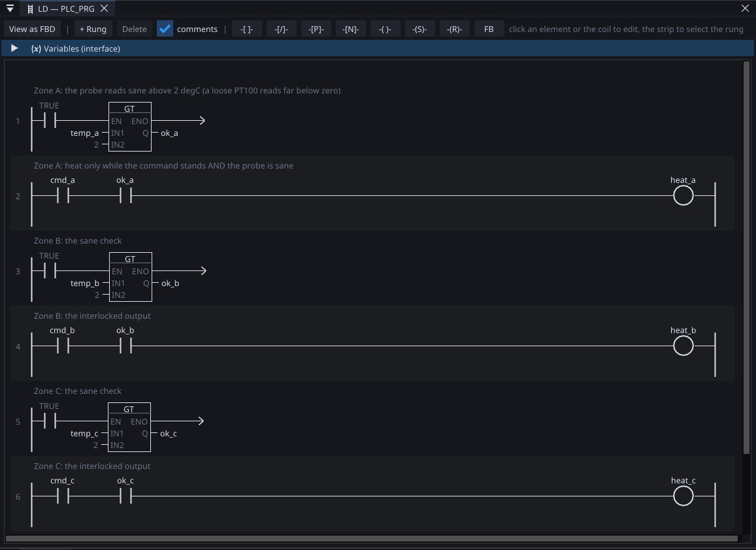
Task: Close the panel with the top-right X
Action: click(x=745, y=8)
